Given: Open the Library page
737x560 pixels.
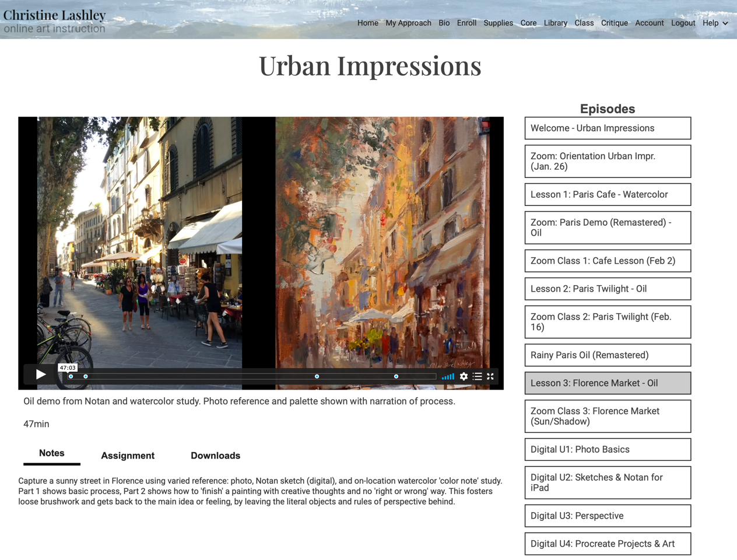Looking at the screenshot, I should [x=556, y=23].
